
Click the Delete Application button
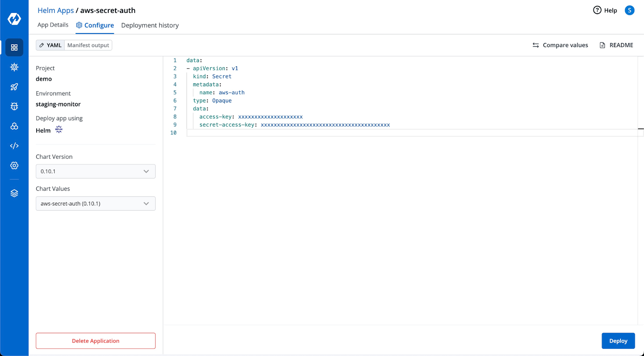coord(95,341)
